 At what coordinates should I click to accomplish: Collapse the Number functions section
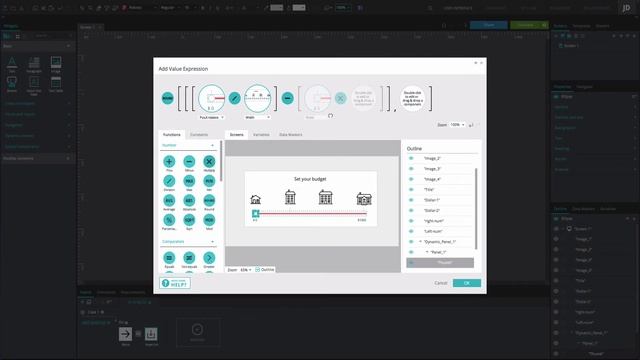click(x=212, y=145)
